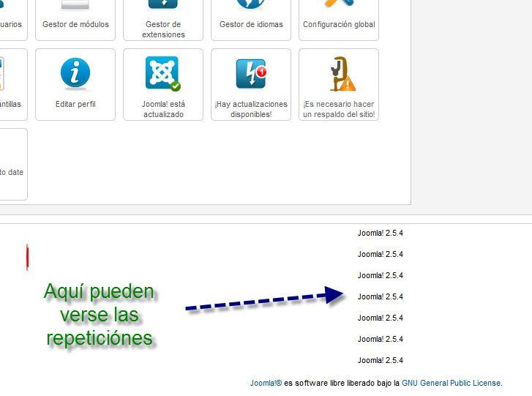Click ¡Es necesario hacer un respaldo text

339,109
